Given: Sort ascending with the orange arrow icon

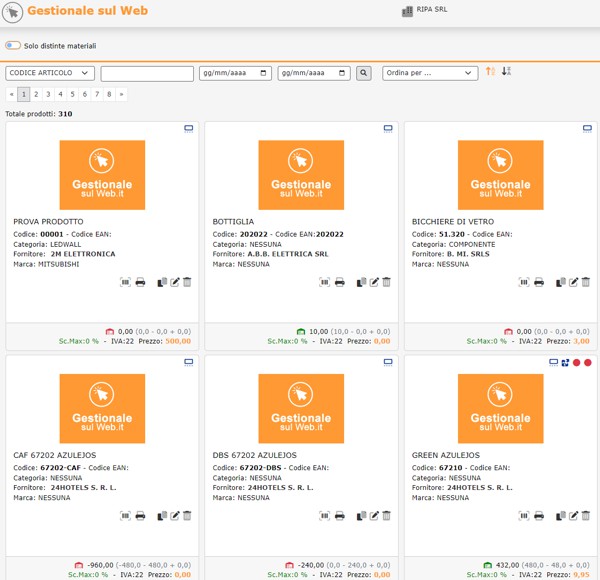Looking at the screenshot, I should point(490,71).
